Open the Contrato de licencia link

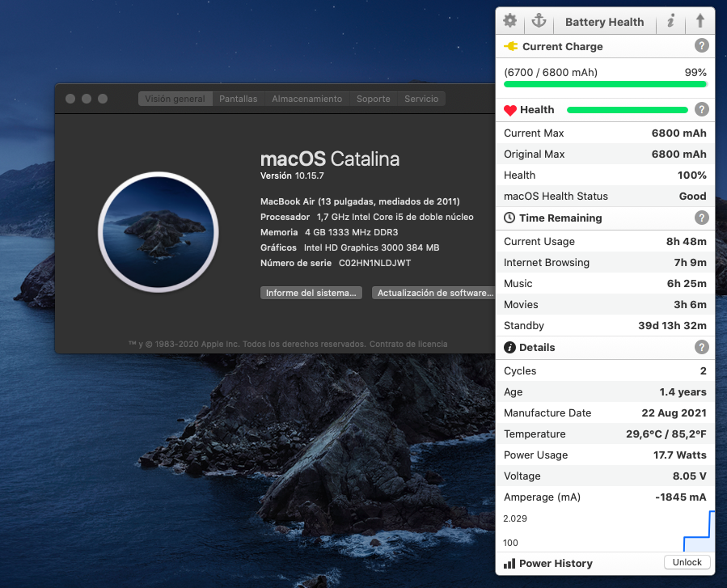[x=408, y=344]
